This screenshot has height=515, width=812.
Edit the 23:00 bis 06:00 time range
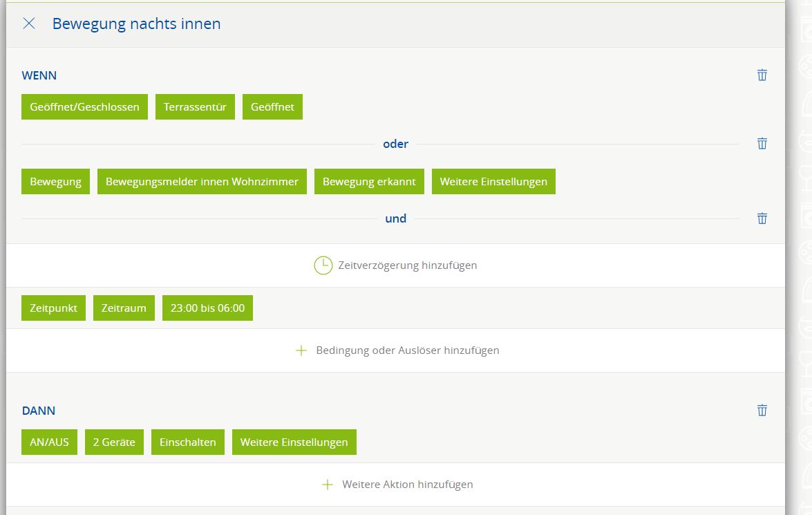point(207,308)
